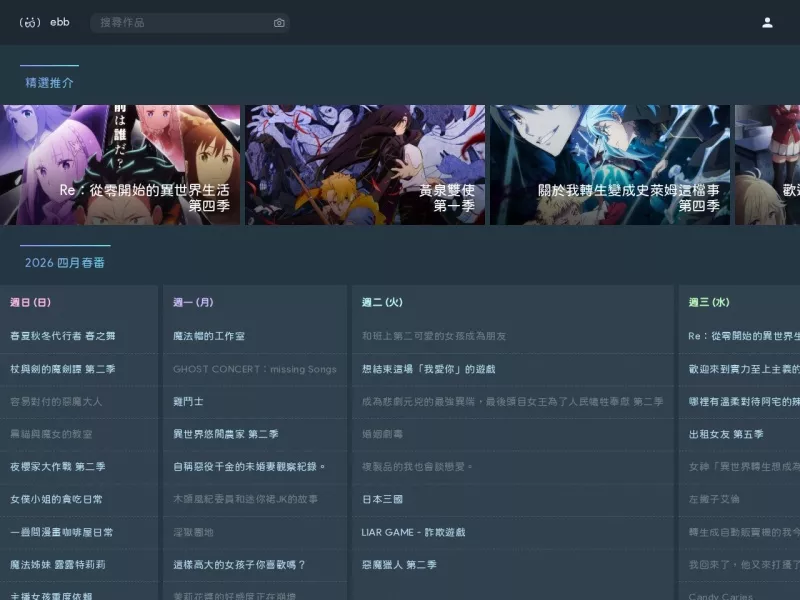Viewport: 800px width, 600px height.
Task: Open 我回來了,他又來打擾了 entry
Action: pyautogui.click(x=744, y=565)
